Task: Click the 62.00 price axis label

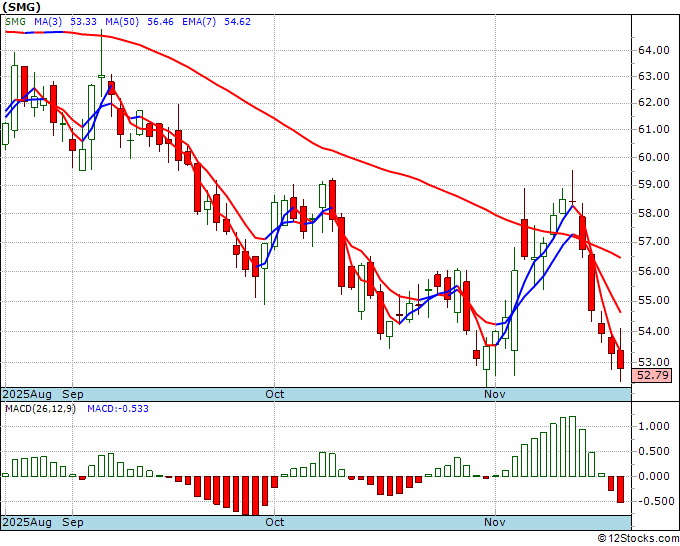Action: point(654,102)
